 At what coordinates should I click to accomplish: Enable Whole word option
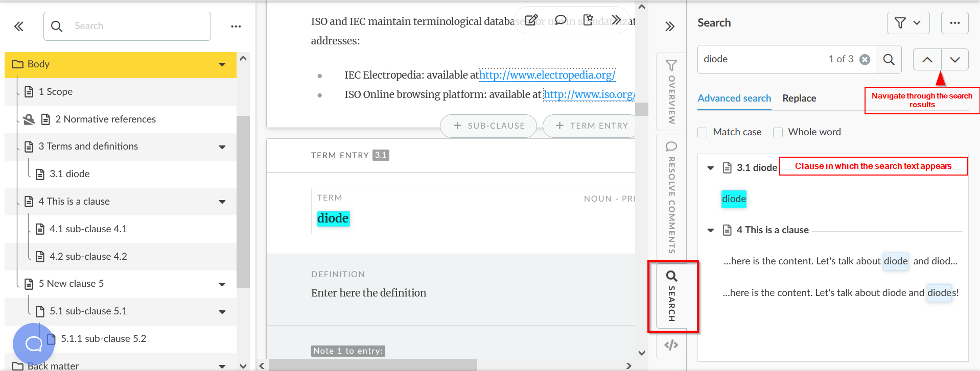(x=778, y=132)
